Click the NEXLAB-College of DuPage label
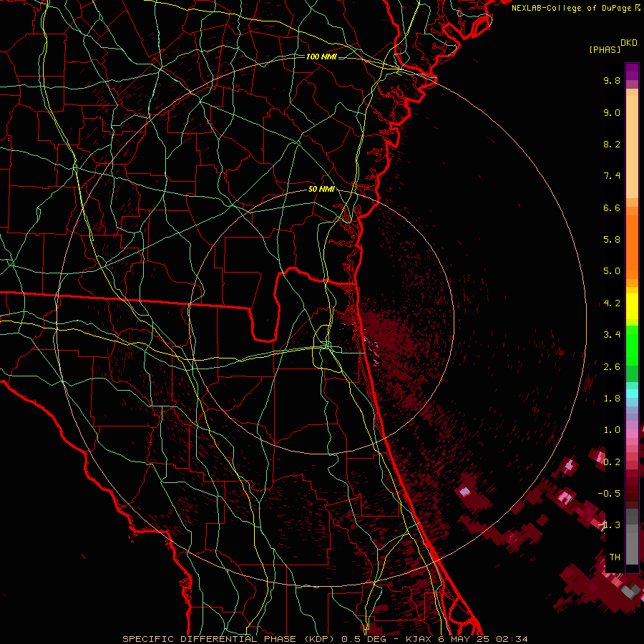This screenshot has width=644, height=644. 575,8
